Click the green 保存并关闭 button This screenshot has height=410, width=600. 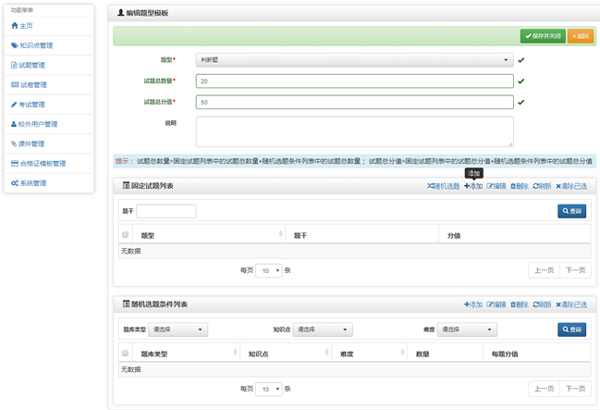click(543, 36)
